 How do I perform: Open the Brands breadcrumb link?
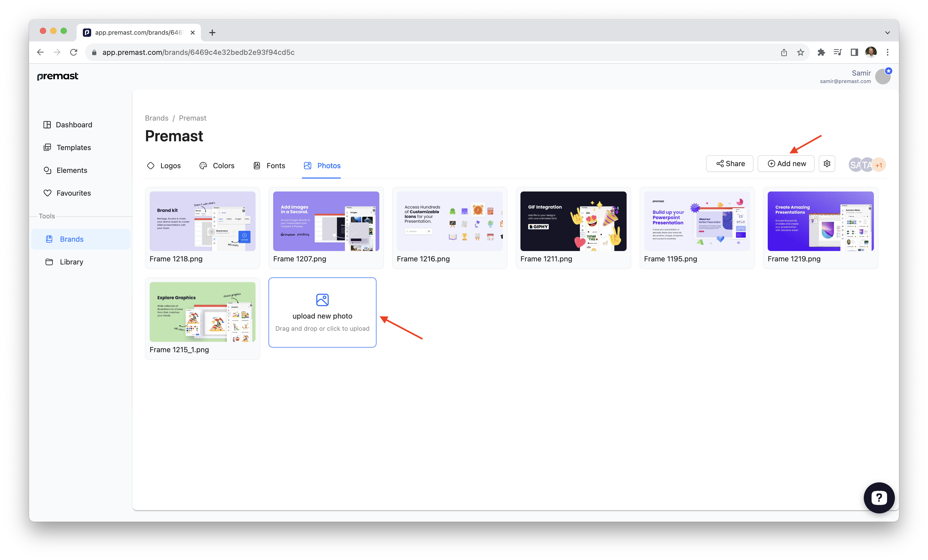point(157,118)
